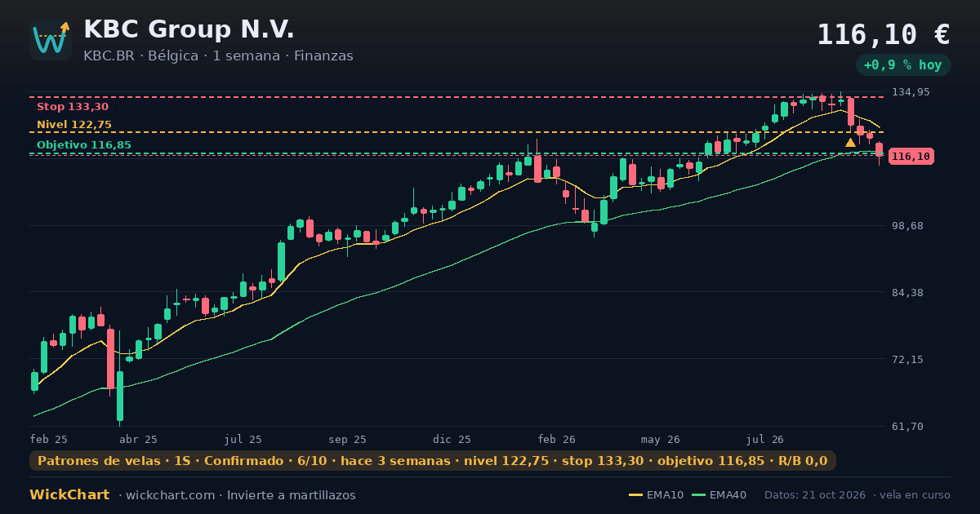Click the "jul 26" date axis label
The image size is (980, 514).
pos(765,439)
